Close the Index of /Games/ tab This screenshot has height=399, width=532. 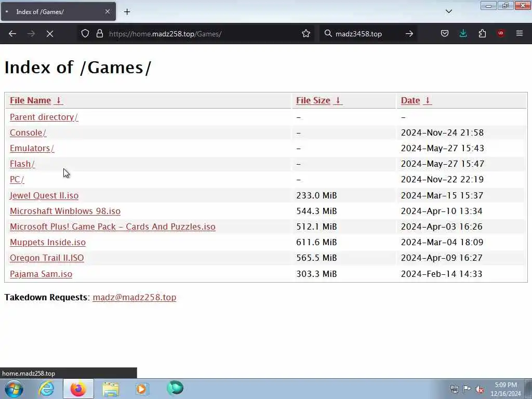[x=108, y=11]
